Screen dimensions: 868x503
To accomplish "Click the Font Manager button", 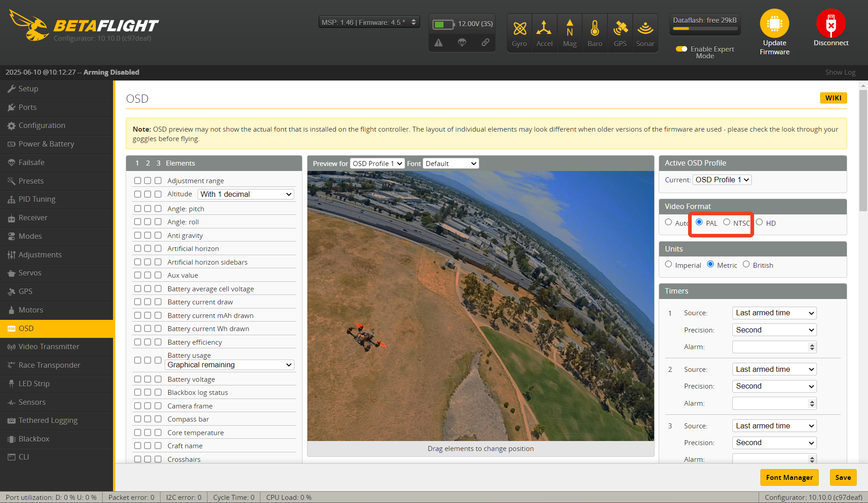I will [x=789, y=477].
